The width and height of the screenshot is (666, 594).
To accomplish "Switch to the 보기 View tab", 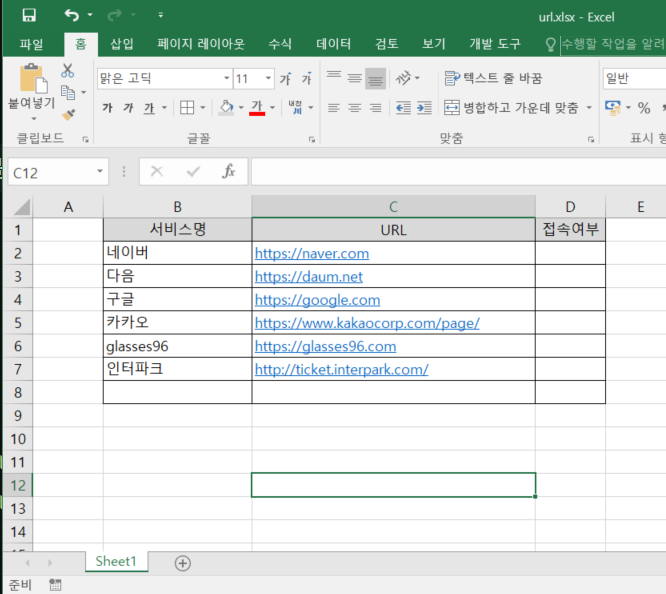I will [x=433, y=44].
